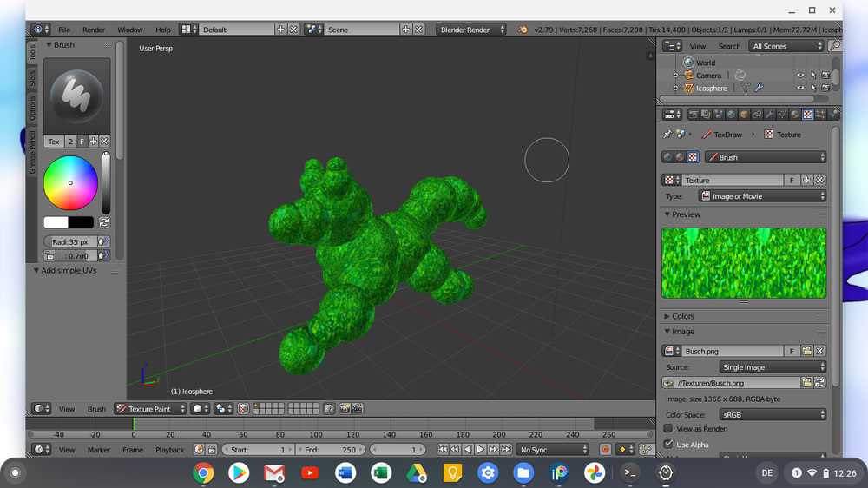The height and width of the screenshot is (488, 868).
Task: Expand the Colors panel
Action: coord(683,316)
